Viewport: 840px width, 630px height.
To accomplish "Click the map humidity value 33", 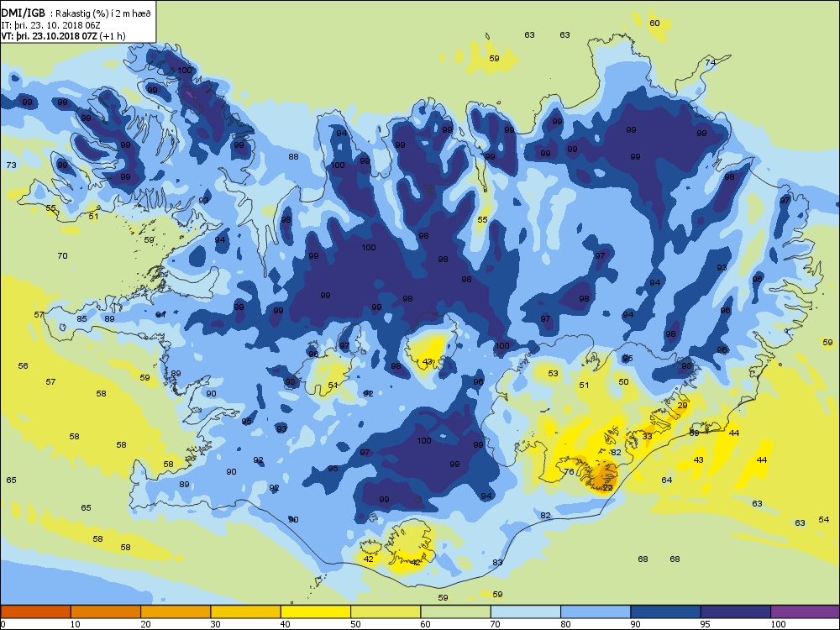I will (x=647, y=437).
